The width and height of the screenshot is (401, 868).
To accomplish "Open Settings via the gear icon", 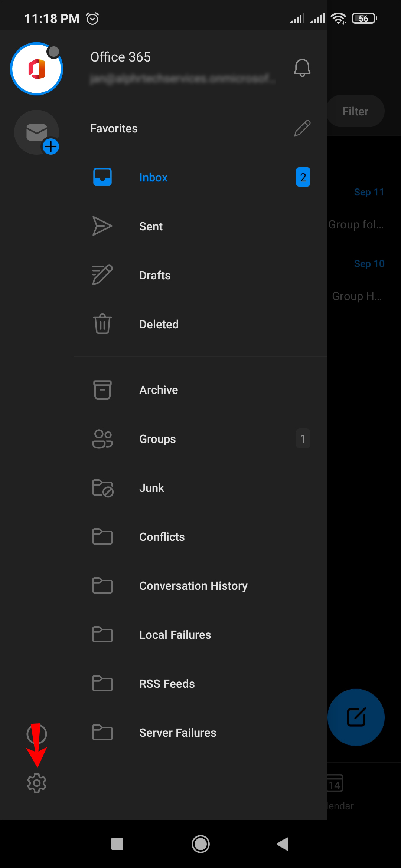I will pyautogui.click(x=37, y=783).
